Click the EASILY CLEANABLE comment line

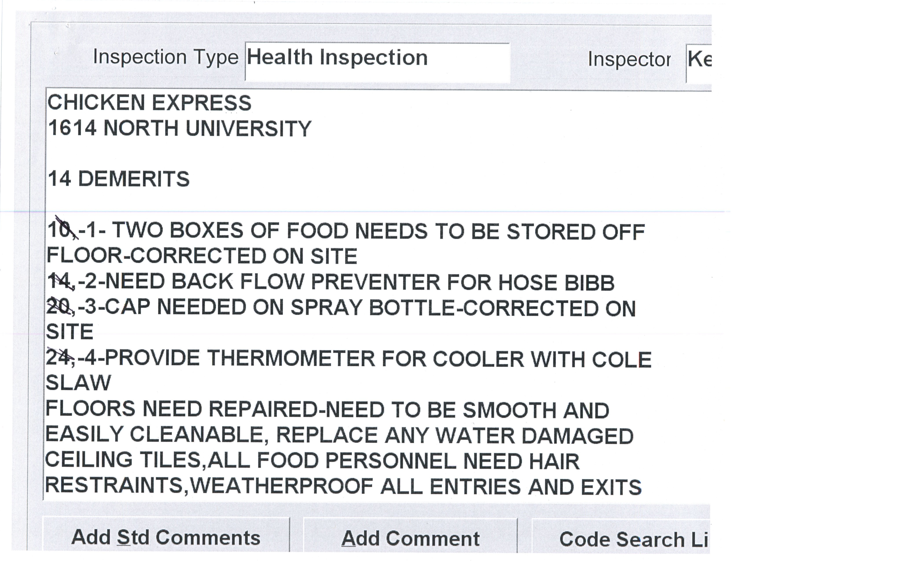pyautogui.click(x=339, y=435)
